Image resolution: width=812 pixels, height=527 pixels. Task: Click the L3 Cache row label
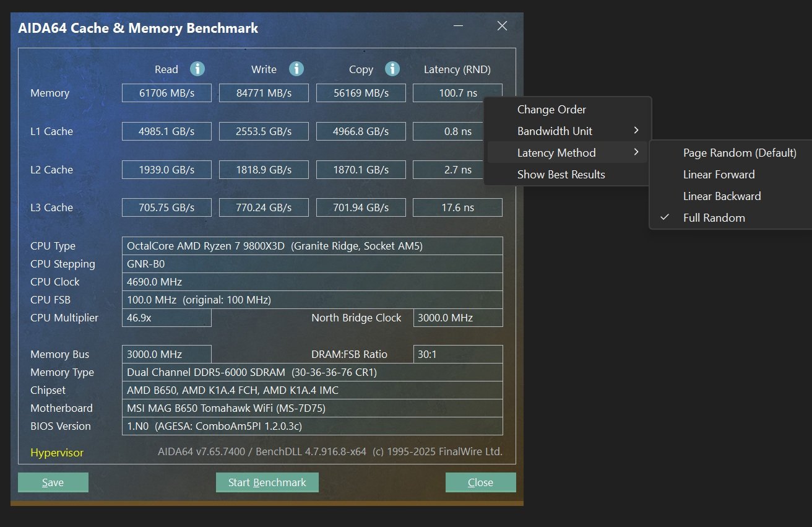51,207
